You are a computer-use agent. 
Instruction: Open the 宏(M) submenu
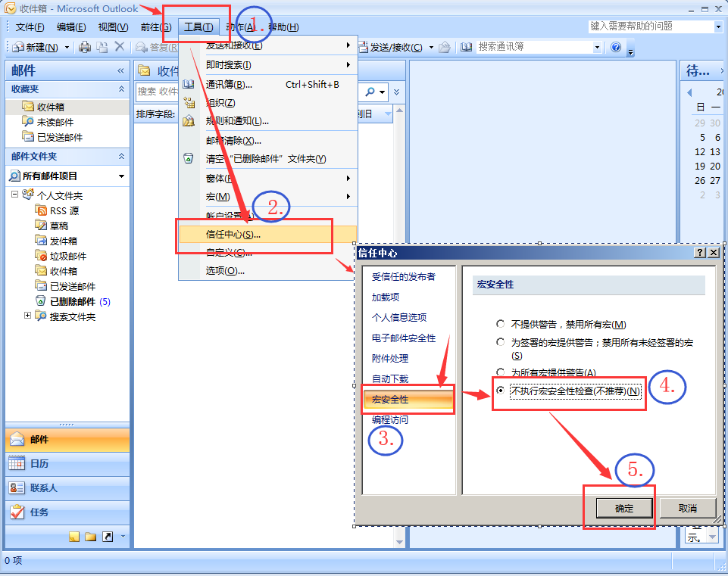point(268,197)
